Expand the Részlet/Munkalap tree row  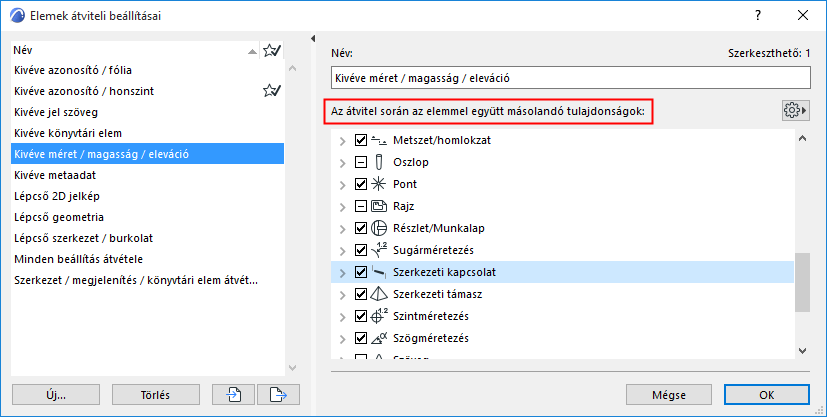pos(343,228)
